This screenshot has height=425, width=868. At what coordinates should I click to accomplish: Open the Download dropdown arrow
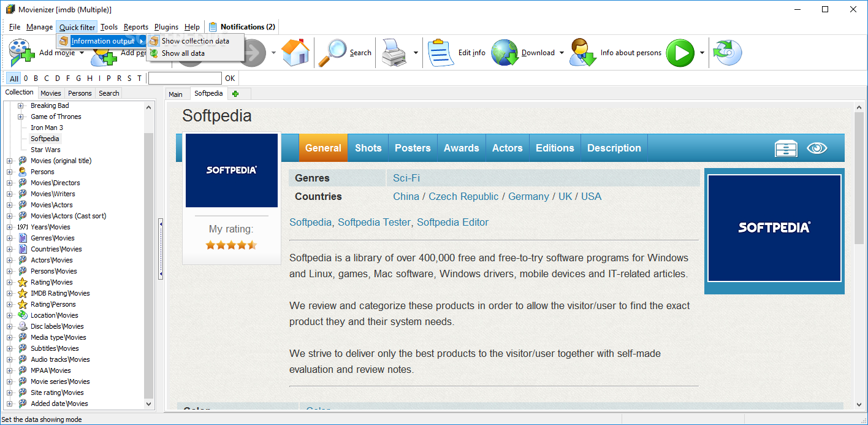point(562,53)
